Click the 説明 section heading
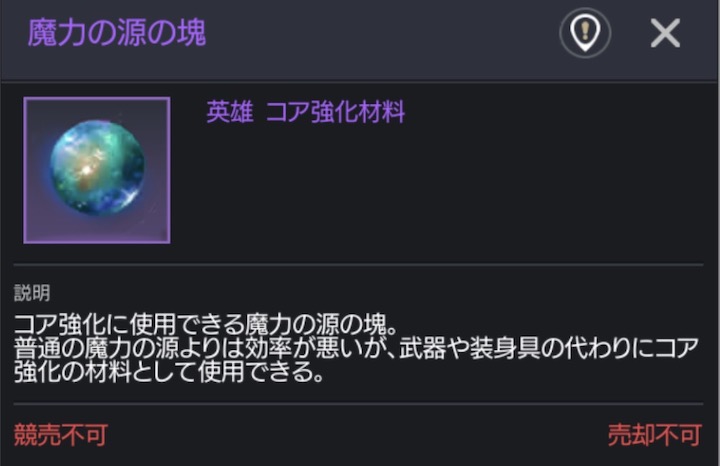Image resolution: width=720 pixels, height=466 pixels. pyautogui.click(x=32, y=293)
